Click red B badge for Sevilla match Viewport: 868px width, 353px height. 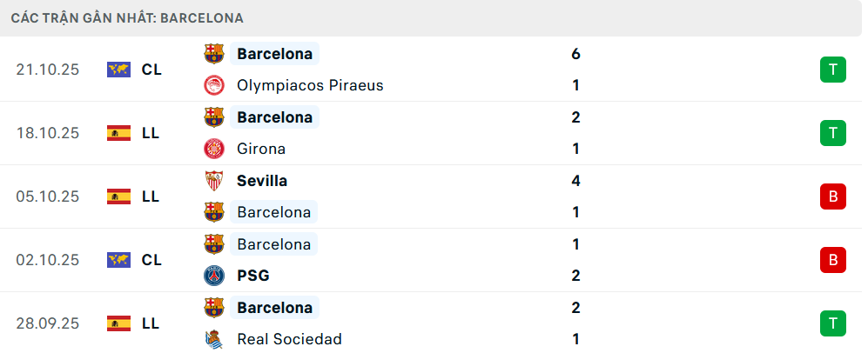(x=833, y=196)
